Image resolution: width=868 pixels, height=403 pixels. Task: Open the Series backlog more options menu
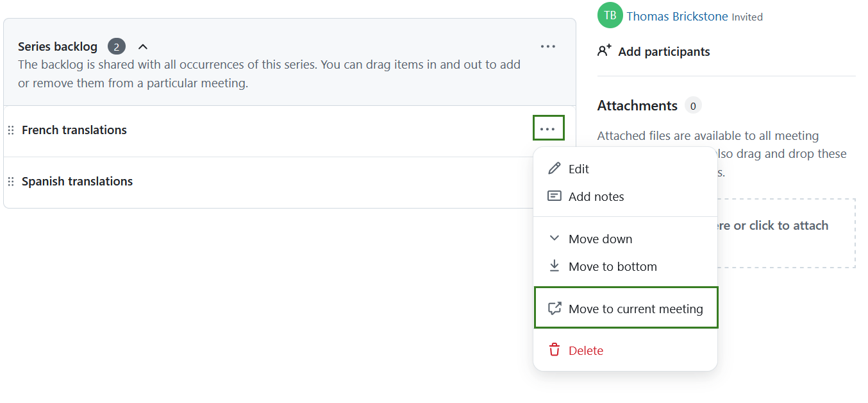547,46
